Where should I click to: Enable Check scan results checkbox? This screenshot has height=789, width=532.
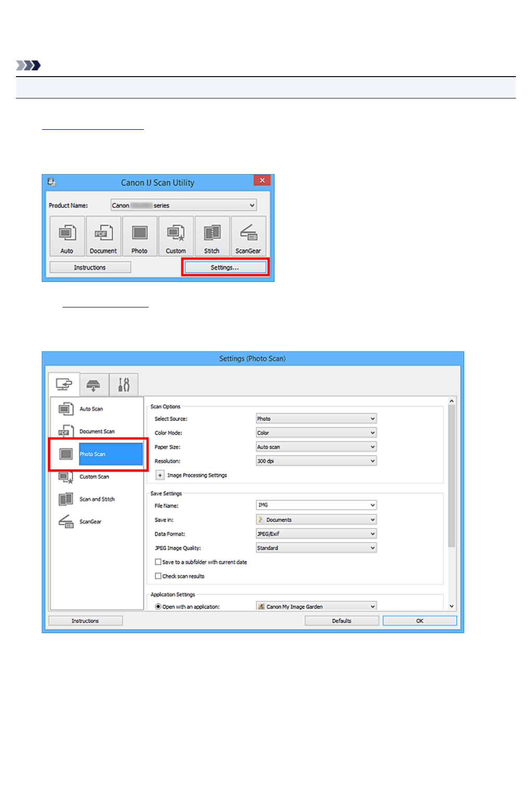pos(158,576)
